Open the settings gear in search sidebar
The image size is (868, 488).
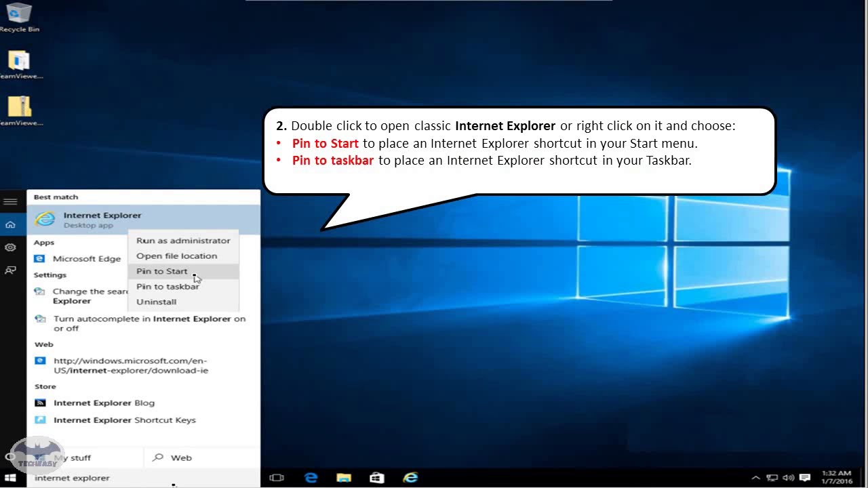(x=10, y=247)
